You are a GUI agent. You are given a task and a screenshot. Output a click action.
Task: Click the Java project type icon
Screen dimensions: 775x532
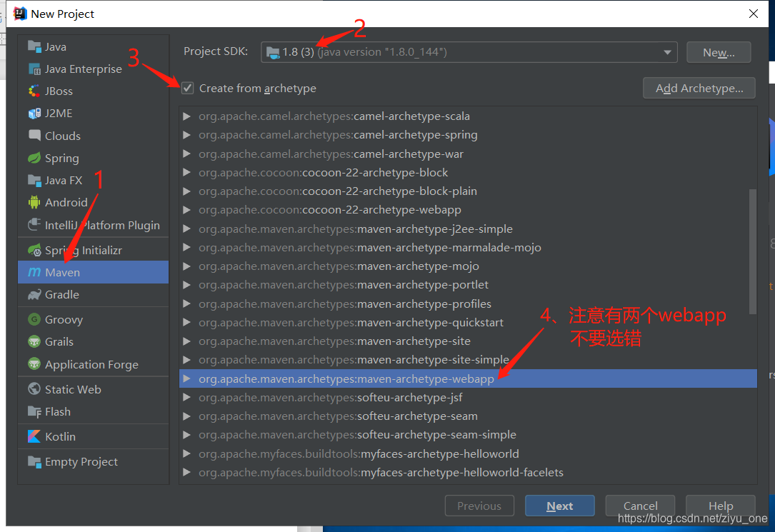[x=34, y=46]
